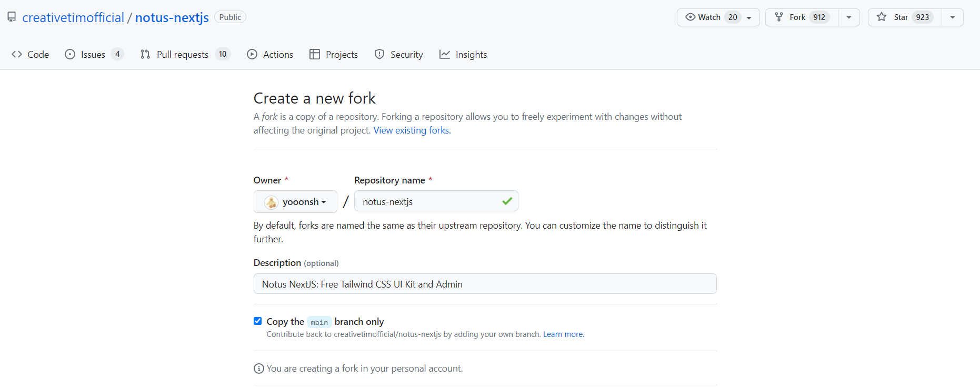Click the Owner field label
Screen dimensions: 980x389
point(267,180)
